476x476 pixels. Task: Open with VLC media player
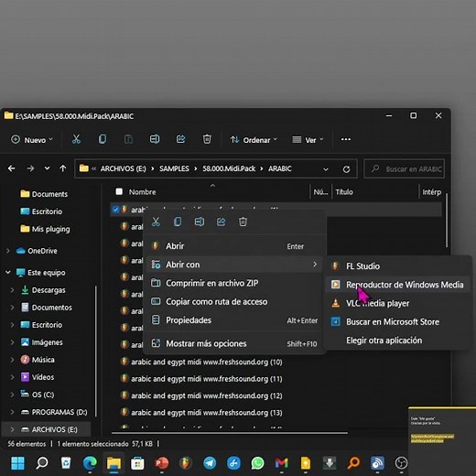coord(398,303)
